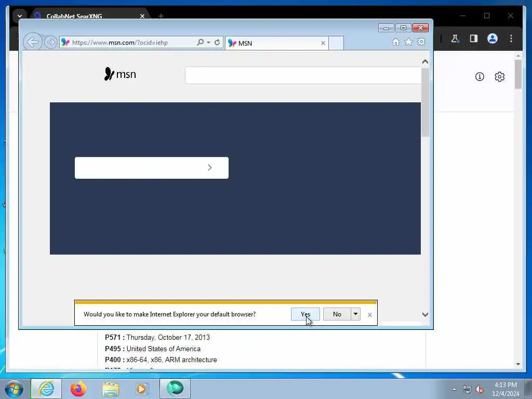
Task: Click text 'United States of America'
Action: coord(163,349)
